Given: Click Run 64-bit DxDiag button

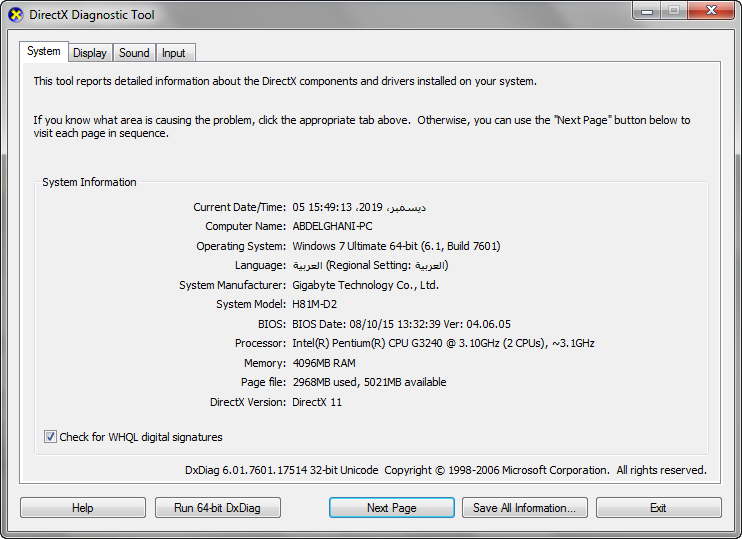Looking at the screenshot, I should 218,508.
